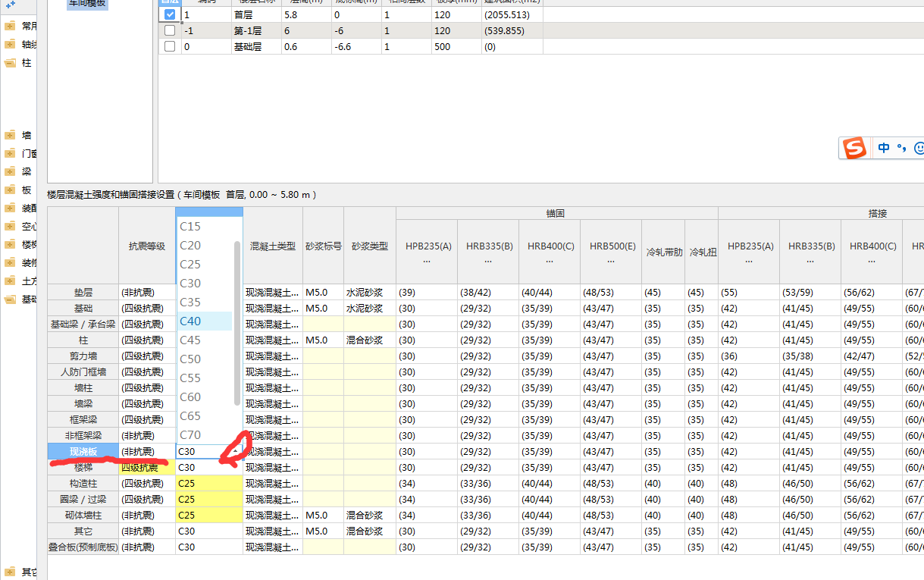Select the 构造柱 row header
Viewport: 924px width, 580px height.
(x=83, y=483)
